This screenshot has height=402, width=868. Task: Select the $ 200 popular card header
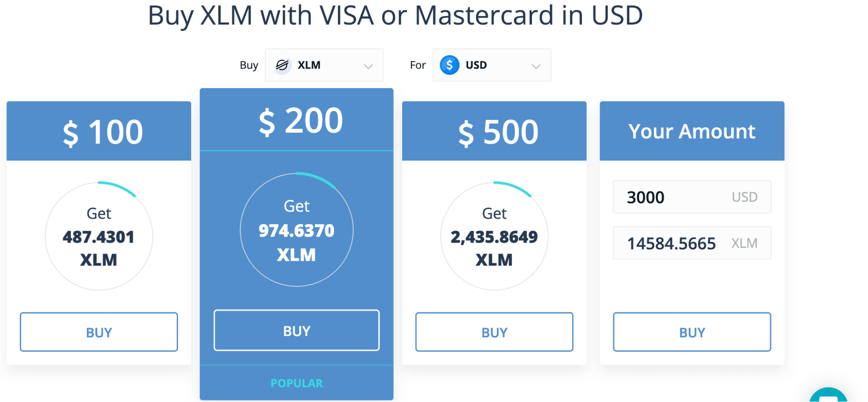297,120
